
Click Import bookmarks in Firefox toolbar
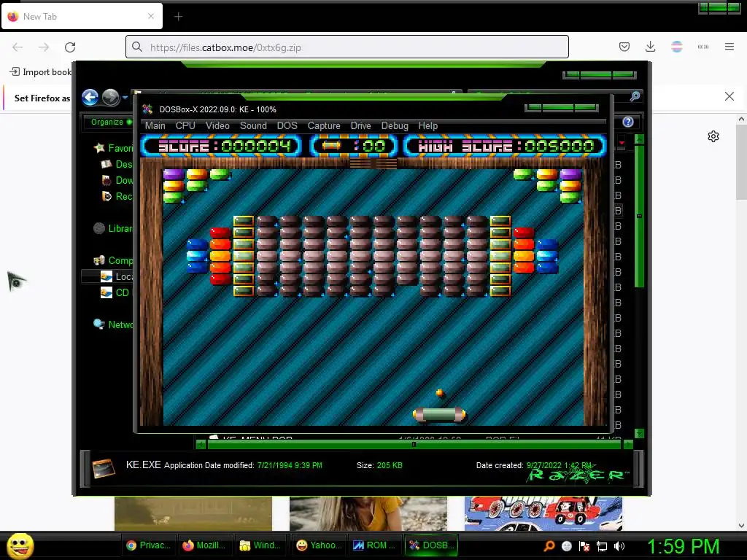pyautogui.click(x=41, y=72)
